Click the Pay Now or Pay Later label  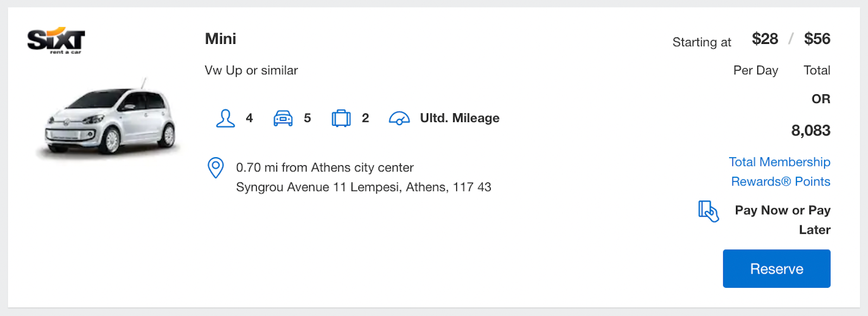(782, 220)
